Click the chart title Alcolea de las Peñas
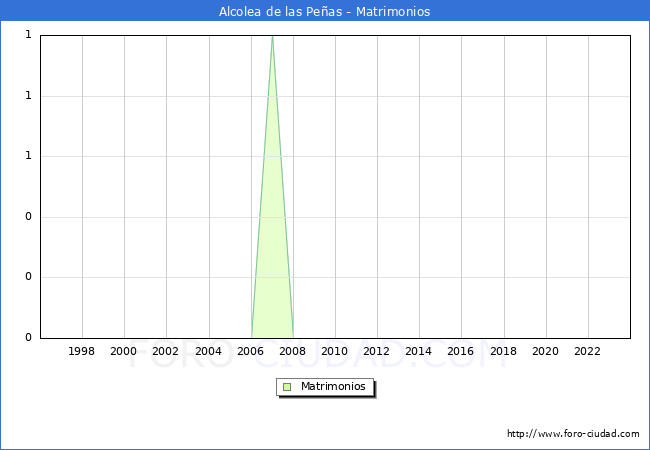The image size is (650, 450). pos(324,12)
